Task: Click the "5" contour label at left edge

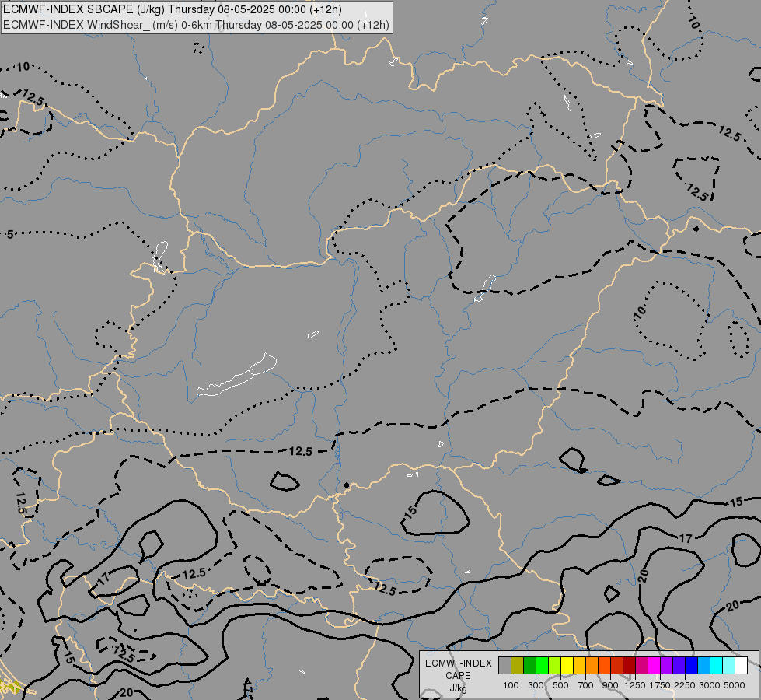Action: click(9, 235)
